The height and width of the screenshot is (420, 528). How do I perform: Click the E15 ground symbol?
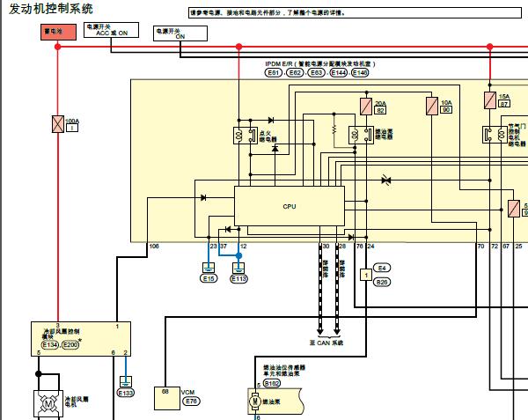pyautogui.click(x=209, y=268)
